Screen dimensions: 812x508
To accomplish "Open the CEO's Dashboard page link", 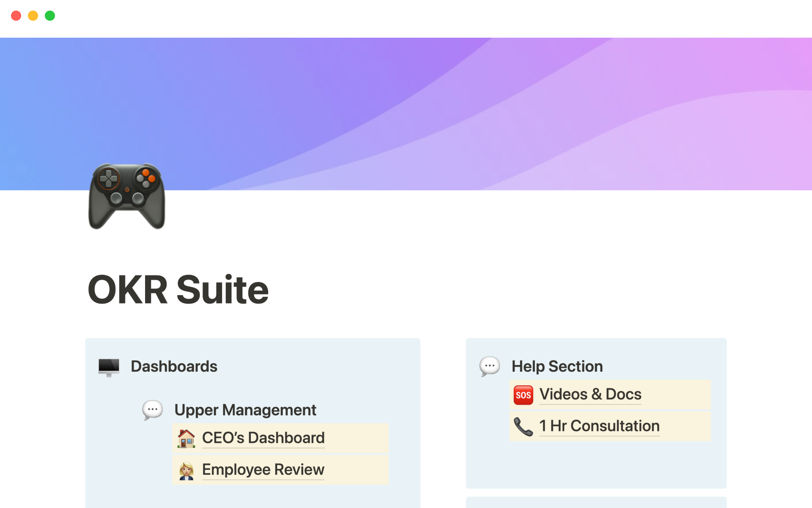I will coord(263,438).
